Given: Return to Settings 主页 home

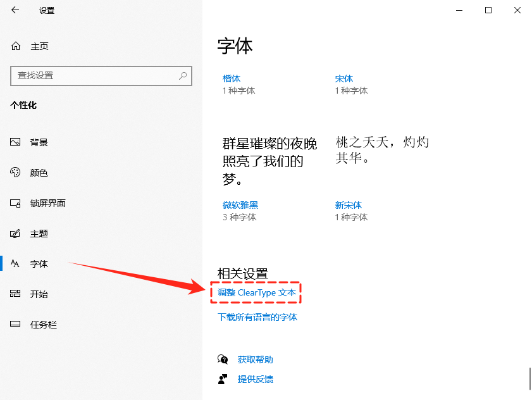Looking at the screenshot, I should coord(39,46).
